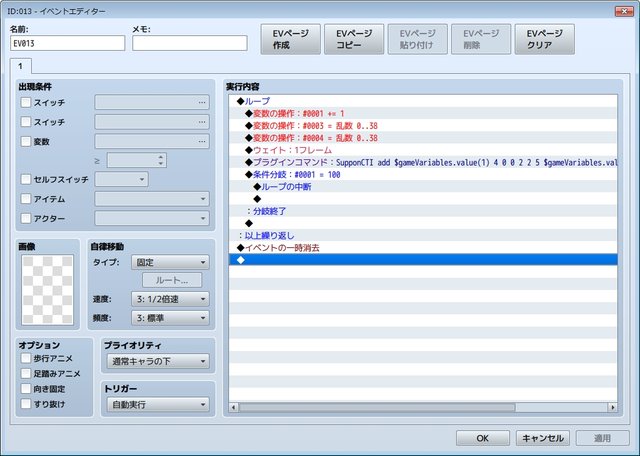Select the ウェイト：1フレーム line
640x456 pixels.
[423, 150]
